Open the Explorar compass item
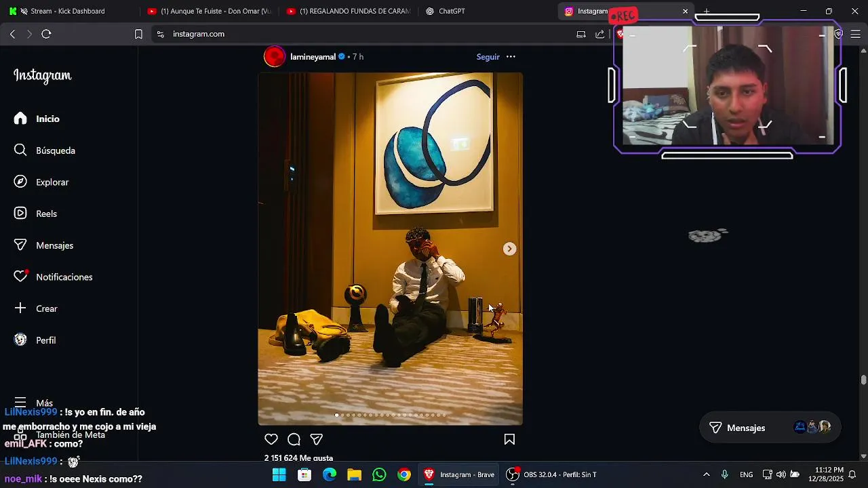This screenshot has width=868, height=488. click(x=41, y=182)
